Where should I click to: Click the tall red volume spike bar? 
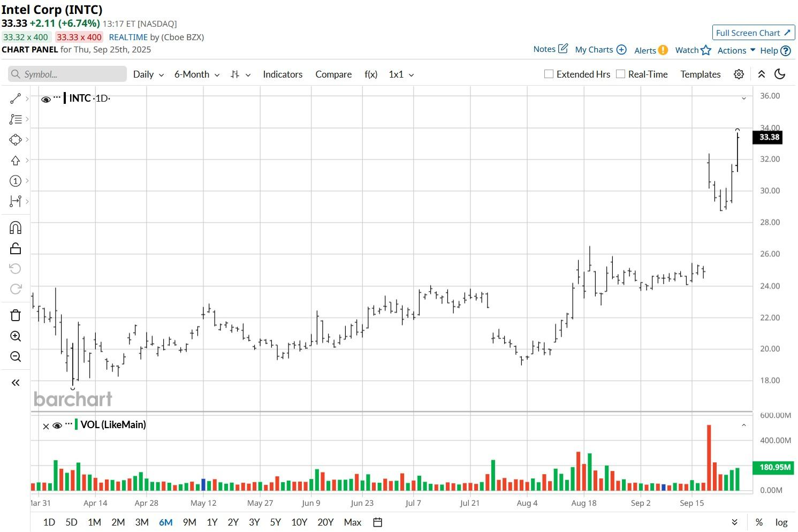[x=709, y=458]
